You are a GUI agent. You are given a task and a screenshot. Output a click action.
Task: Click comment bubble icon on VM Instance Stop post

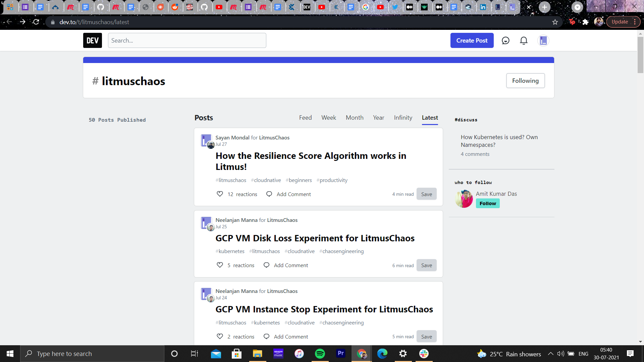[266, 337]
